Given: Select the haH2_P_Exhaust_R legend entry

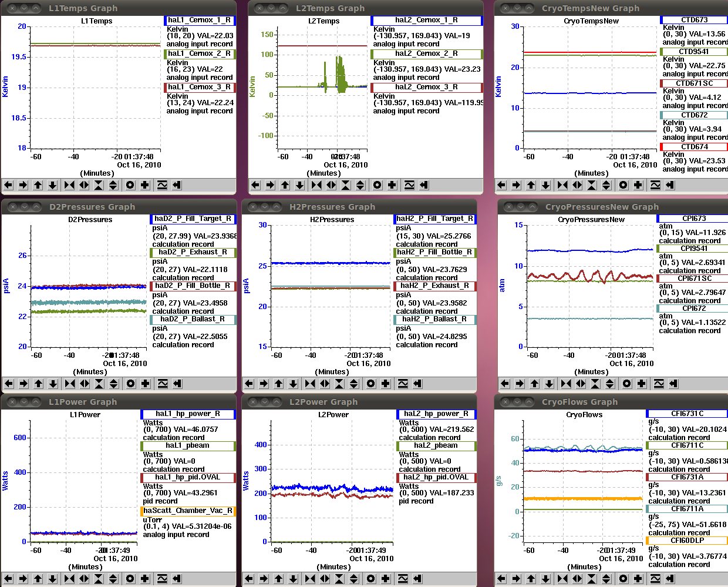Looking at the screenshot, I should 434,286.
